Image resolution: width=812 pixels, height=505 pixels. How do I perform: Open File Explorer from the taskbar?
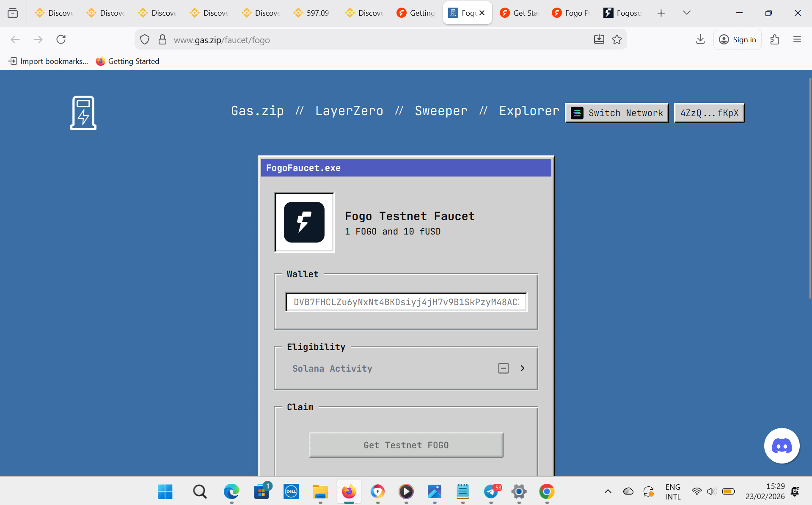click(x=320, y=492)
